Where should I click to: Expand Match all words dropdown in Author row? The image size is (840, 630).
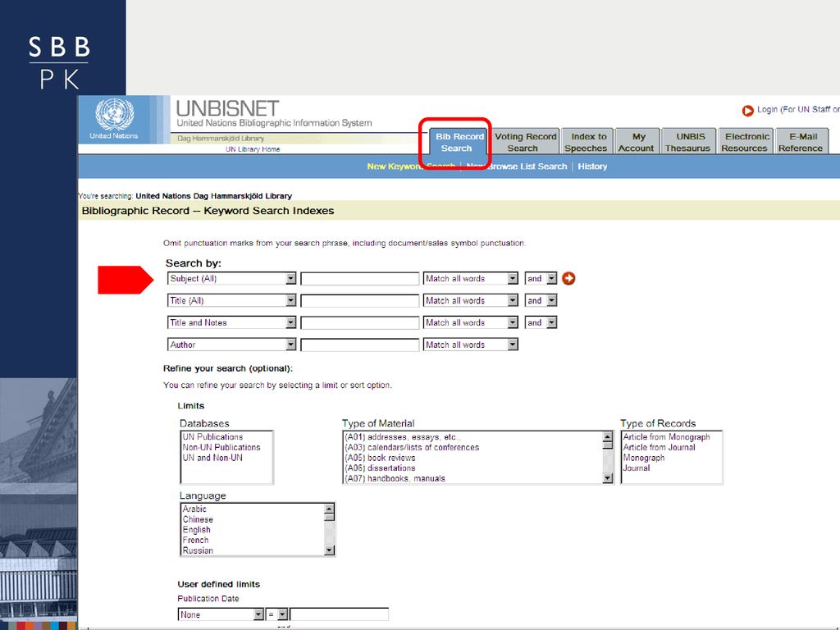pos(470,345)
